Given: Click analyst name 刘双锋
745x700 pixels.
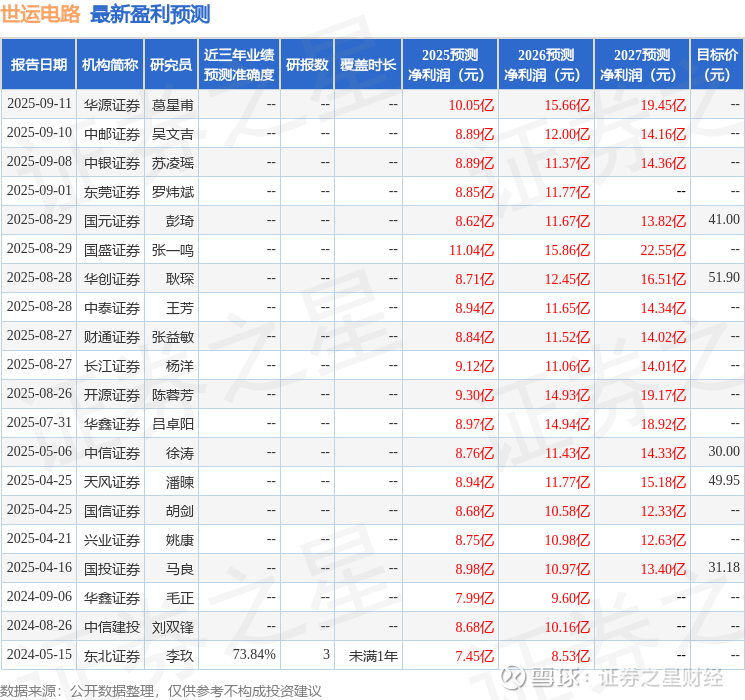Looking at the screenshot, I should click(172, 627).
